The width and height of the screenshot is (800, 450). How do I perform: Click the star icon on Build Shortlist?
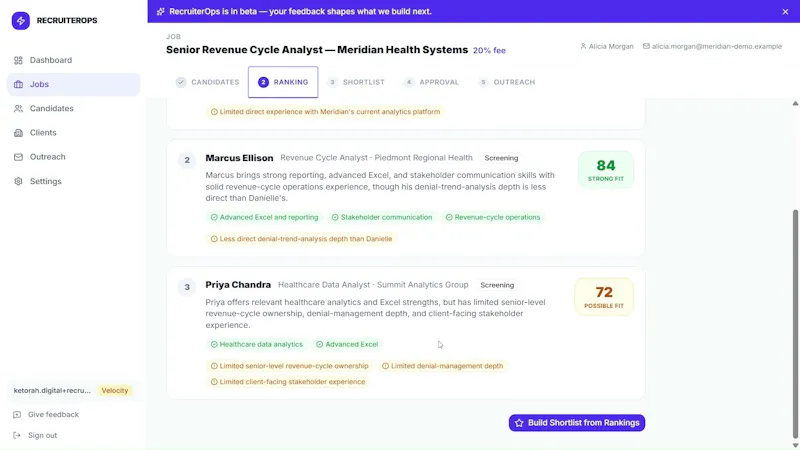tap(519, 423)
